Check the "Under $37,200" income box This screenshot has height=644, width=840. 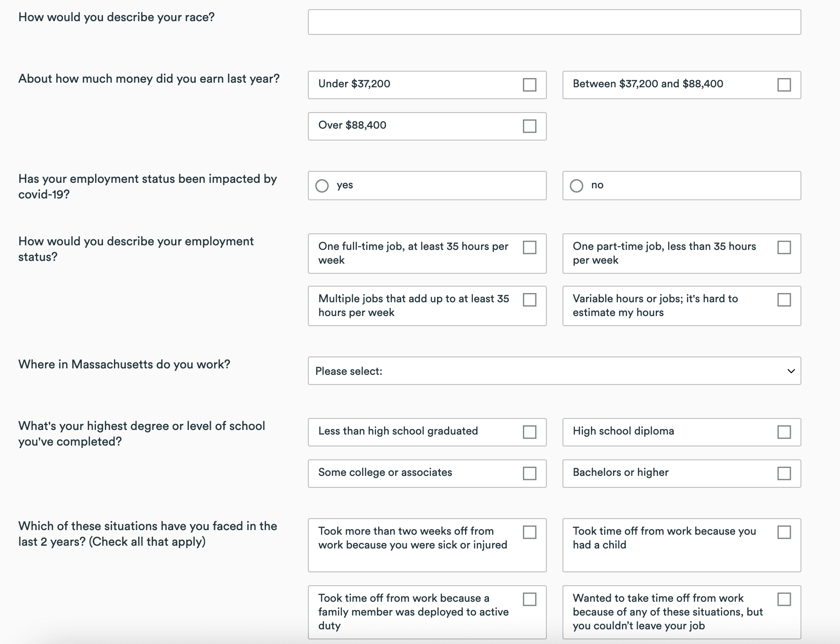coord(529,85)
